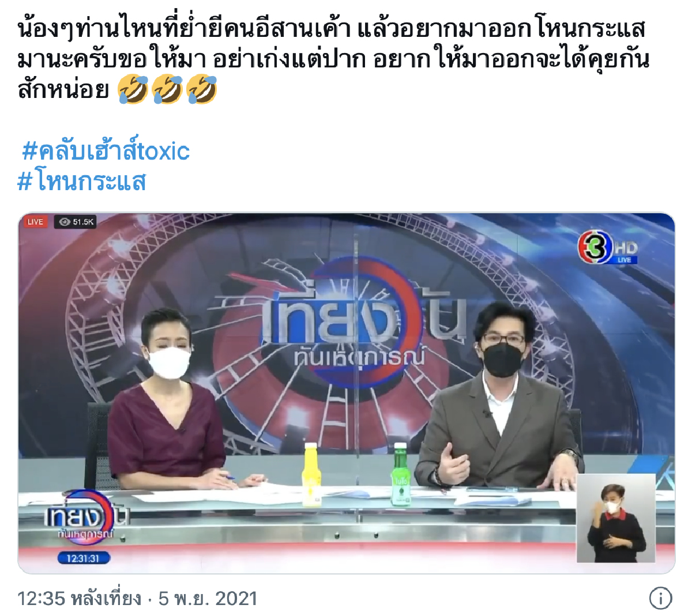Open the embedded video thumbnail

coord(346,393)
